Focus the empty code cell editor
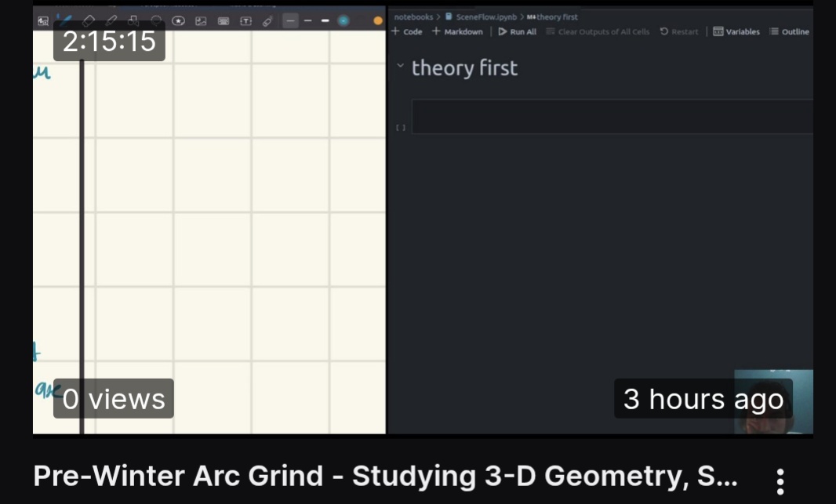 tap(612, 116)
